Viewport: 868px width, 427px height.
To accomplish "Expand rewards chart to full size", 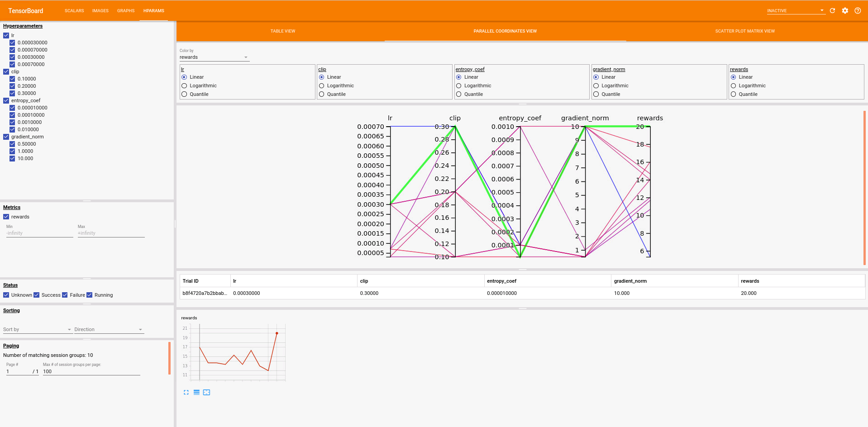I will coord(186,392).
